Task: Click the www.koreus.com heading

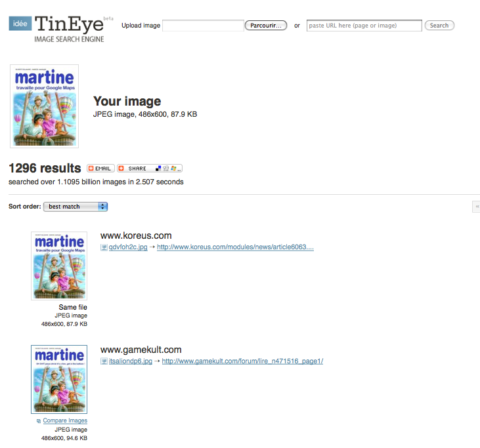Action: [136, 235]
